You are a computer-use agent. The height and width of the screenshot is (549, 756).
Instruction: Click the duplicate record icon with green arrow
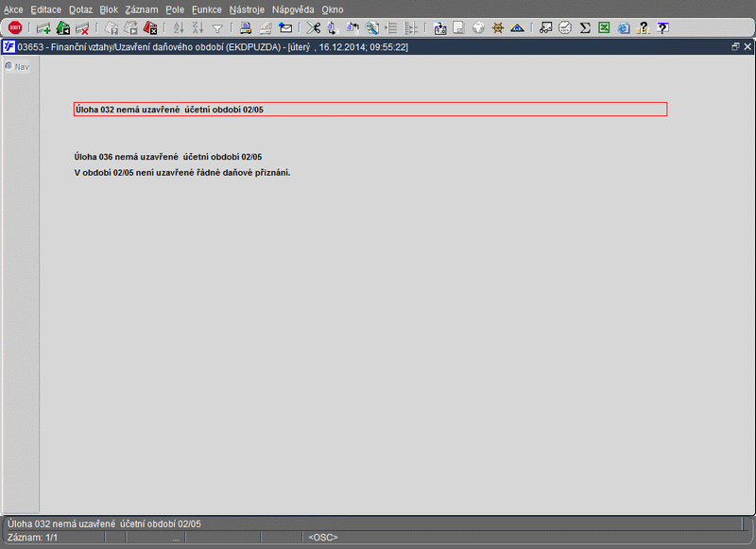tap(63, 28)
